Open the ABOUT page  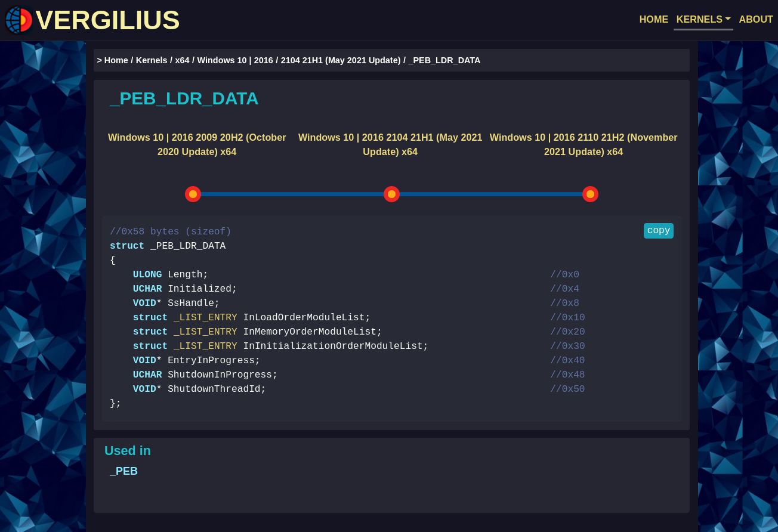point(755,20)
